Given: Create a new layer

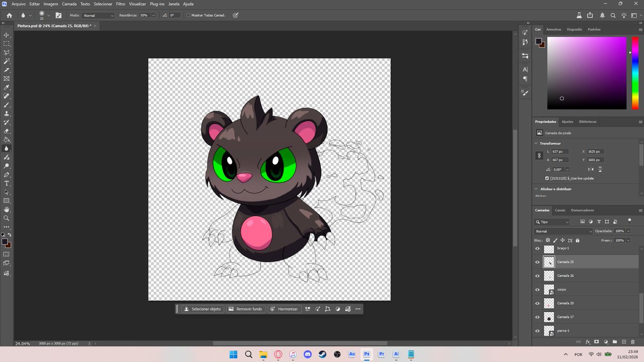Looking at the screenshot, I should click(x=624, y=342).
